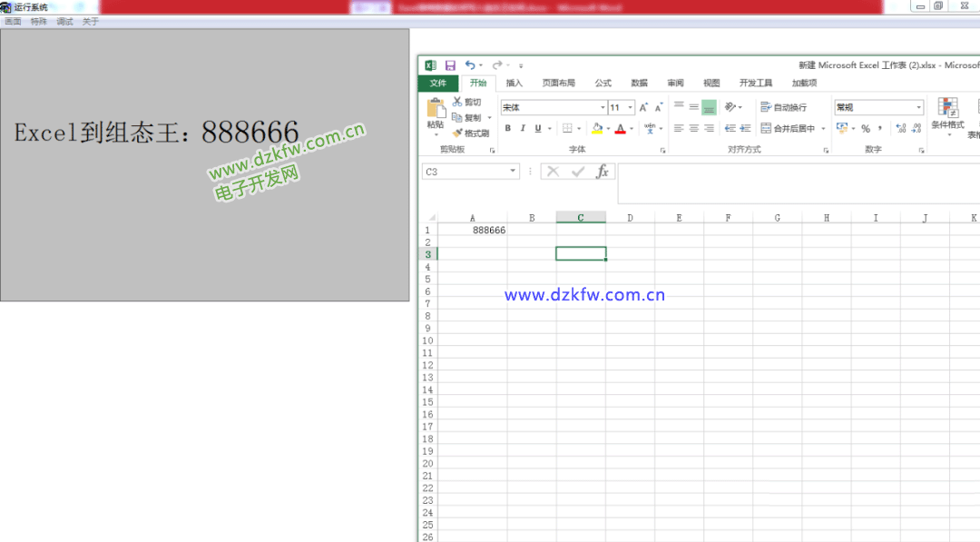Click the percent style icon
This screenshot has width=980, height=542.
(x=866, y=129)
